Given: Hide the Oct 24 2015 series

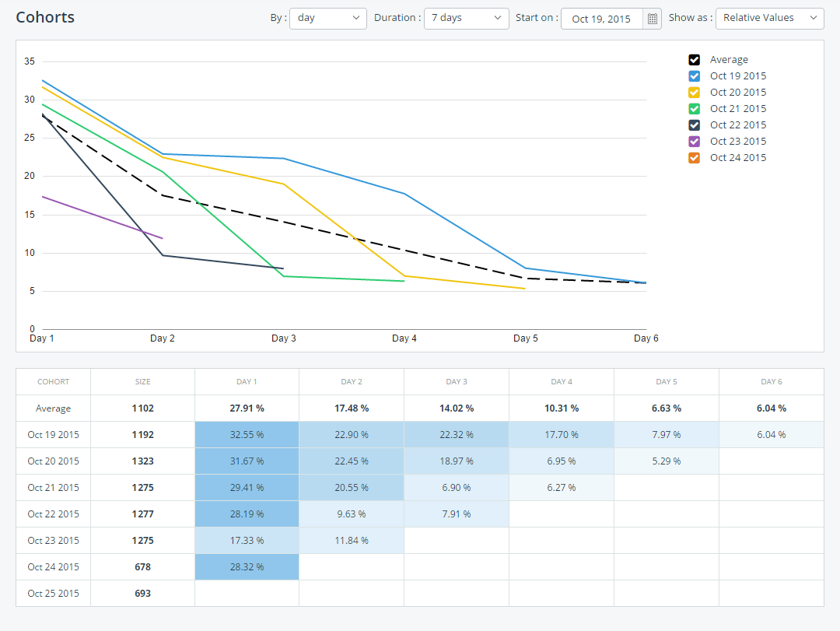Looking at the screenshot, I should point(693,157).
